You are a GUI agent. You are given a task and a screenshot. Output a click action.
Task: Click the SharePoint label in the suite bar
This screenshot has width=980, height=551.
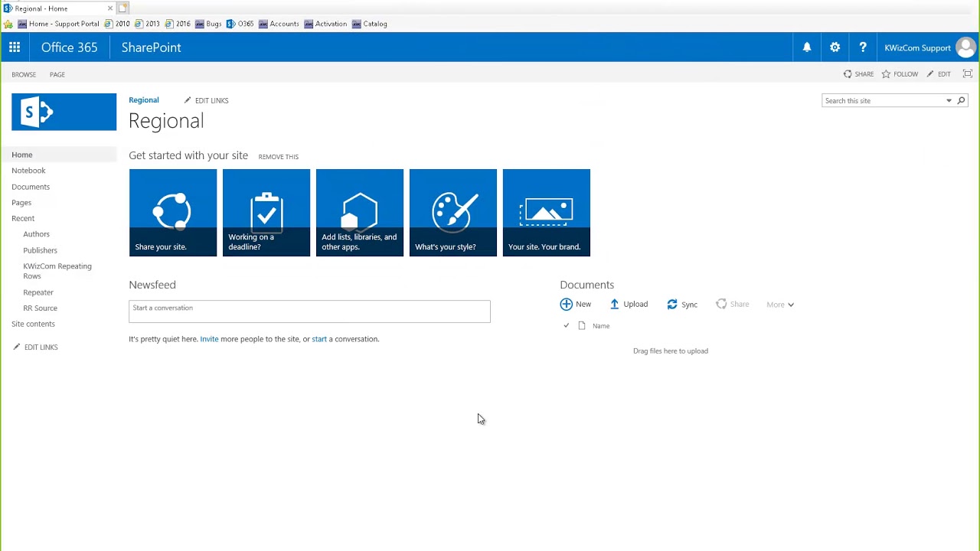click(x=152, y=47)
